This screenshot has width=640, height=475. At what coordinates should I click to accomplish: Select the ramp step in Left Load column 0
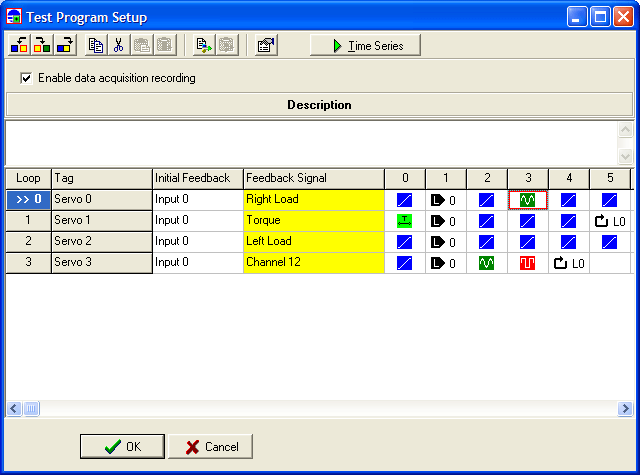(x=404, y=242)
